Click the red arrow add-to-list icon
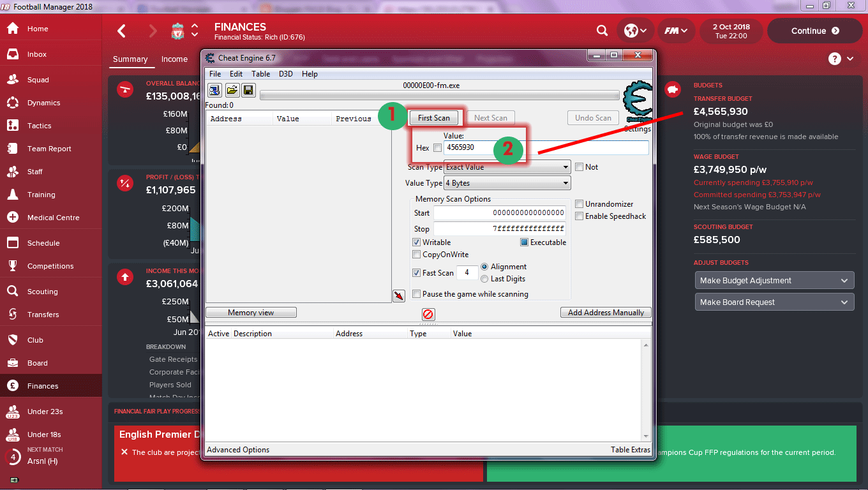 tap(399, 296)
